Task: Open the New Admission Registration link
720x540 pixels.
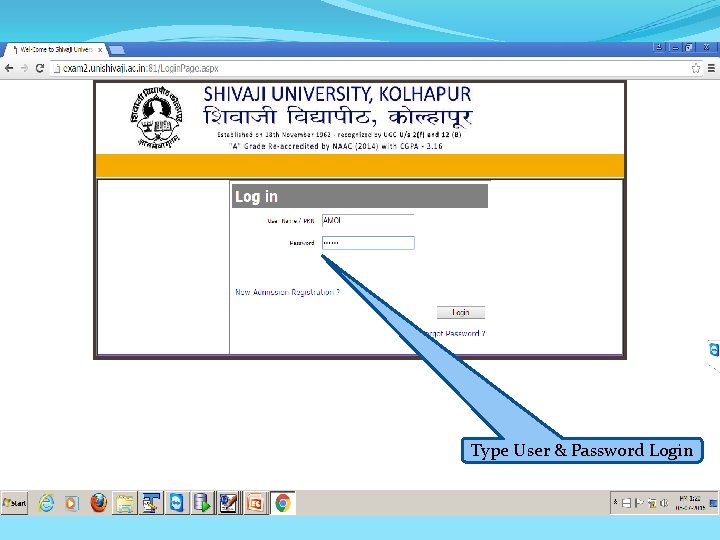Action: [x=287, y=292]
